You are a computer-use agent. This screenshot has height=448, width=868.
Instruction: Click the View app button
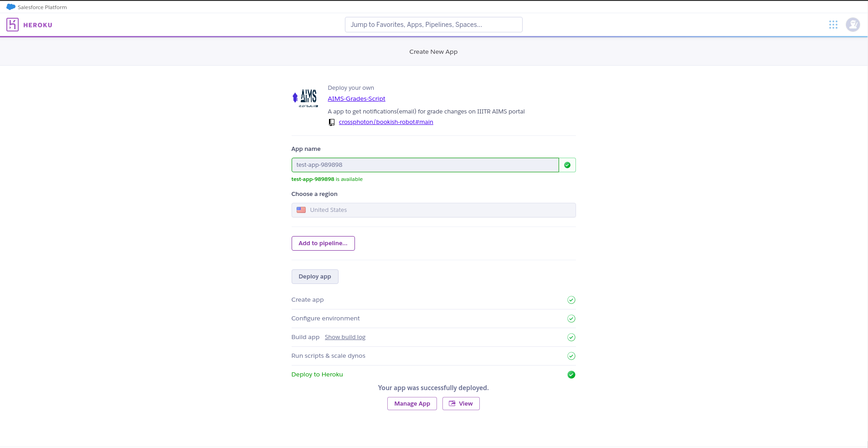(461, 404)
